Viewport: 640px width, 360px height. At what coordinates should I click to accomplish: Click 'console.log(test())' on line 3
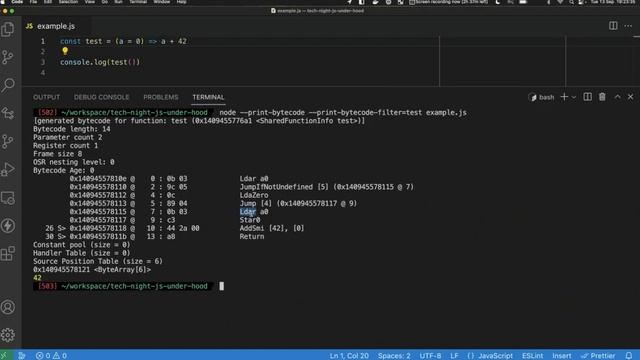click(x=100, y=62)
